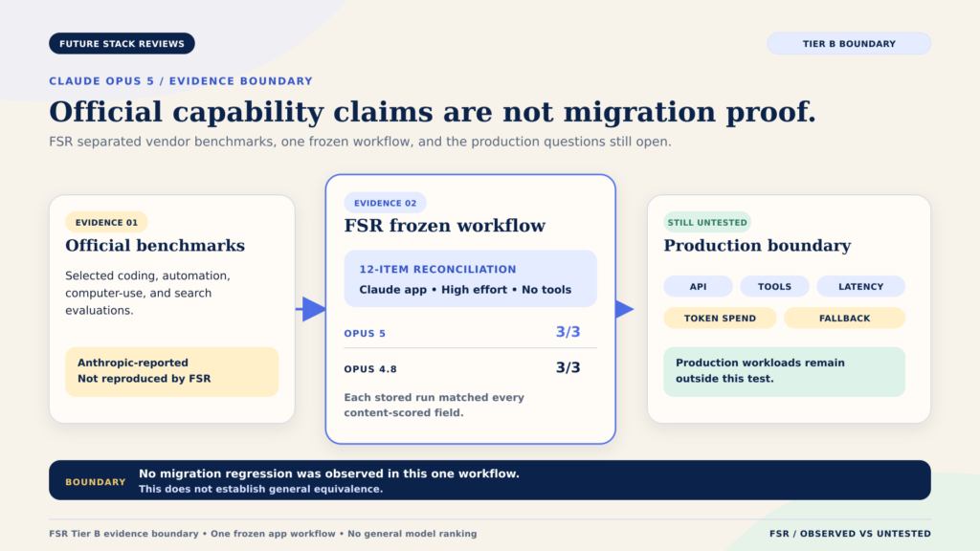Click the API chip
The width and height of the screenshot is (980, 551).
point(698,287)
